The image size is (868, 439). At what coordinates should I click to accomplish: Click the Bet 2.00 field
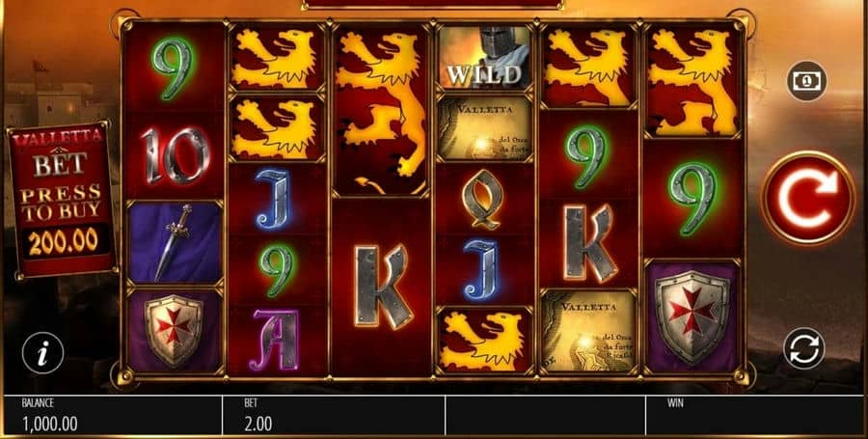334,415
